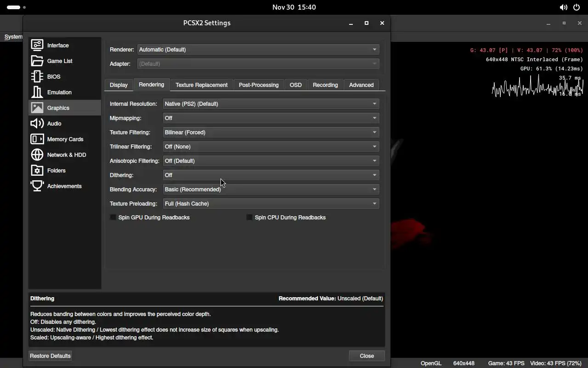The image size is (588, 368).
Task: Maximize the main PCSX2 window behind
Action: 564,23
